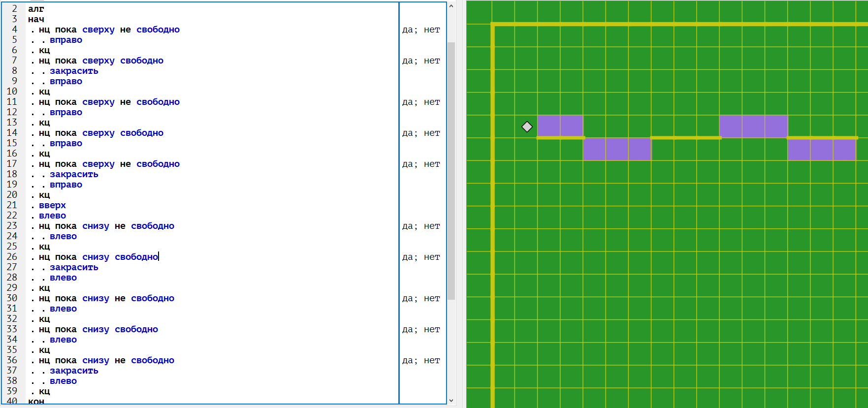
Task: Click the "кц" keyword on line 39
Action: 44,391
